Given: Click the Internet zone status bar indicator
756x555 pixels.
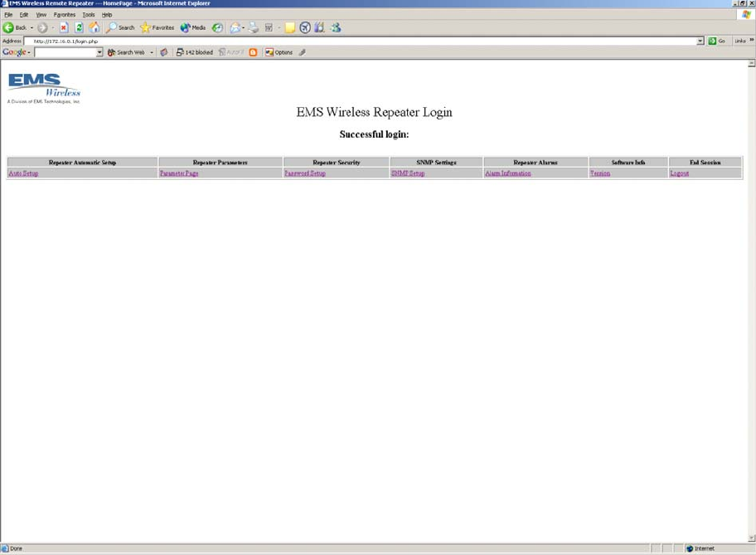Looking at the screenshot, I should (x=700, y=548).
